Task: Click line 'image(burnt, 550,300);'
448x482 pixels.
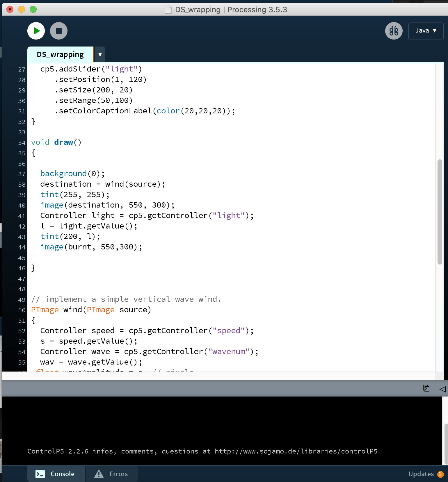Action: (91, 247)
